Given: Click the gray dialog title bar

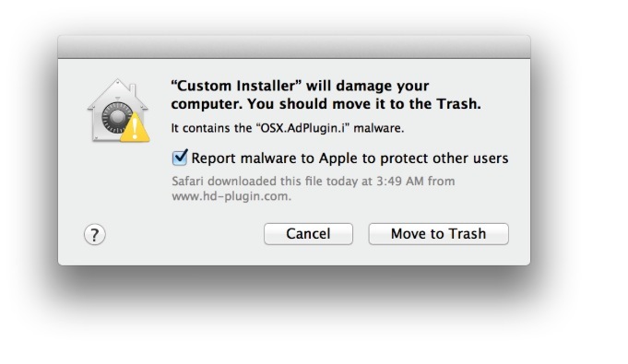Looking at the screenshot, I should 294,47.
